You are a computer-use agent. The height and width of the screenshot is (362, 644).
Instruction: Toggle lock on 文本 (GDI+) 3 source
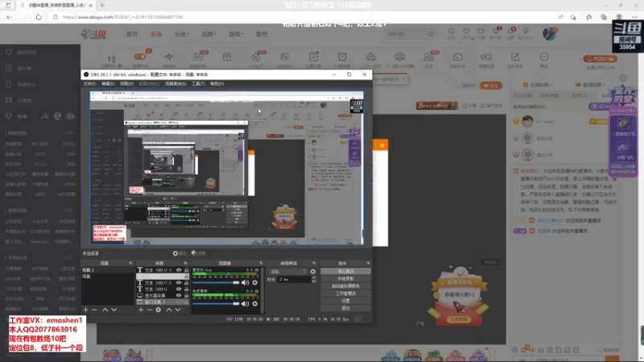(x=186, y=270)
